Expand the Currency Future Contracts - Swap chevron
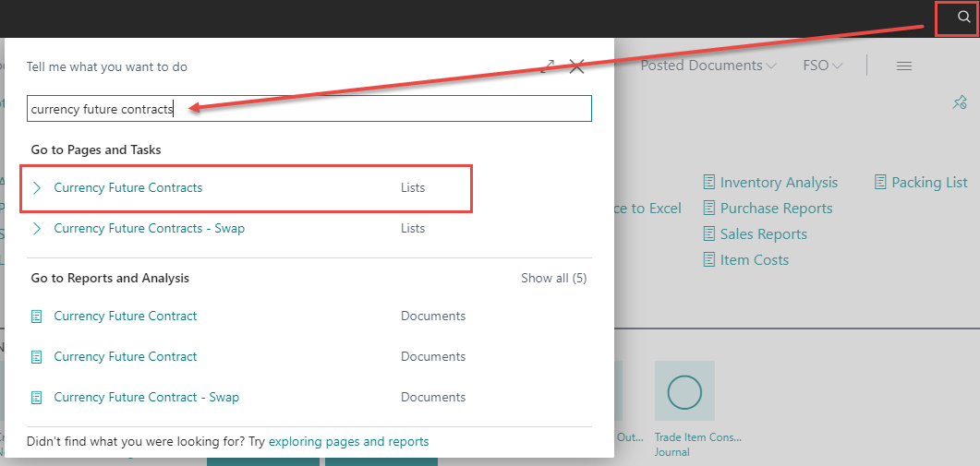The image size is (980, 466). tap(37, 229)
